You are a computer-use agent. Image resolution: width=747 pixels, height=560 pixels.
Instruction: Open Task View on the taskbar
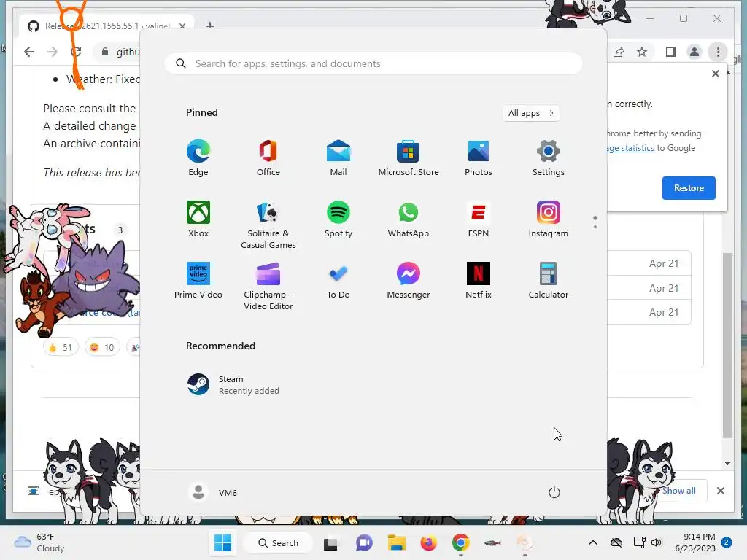tap(330, 543)
